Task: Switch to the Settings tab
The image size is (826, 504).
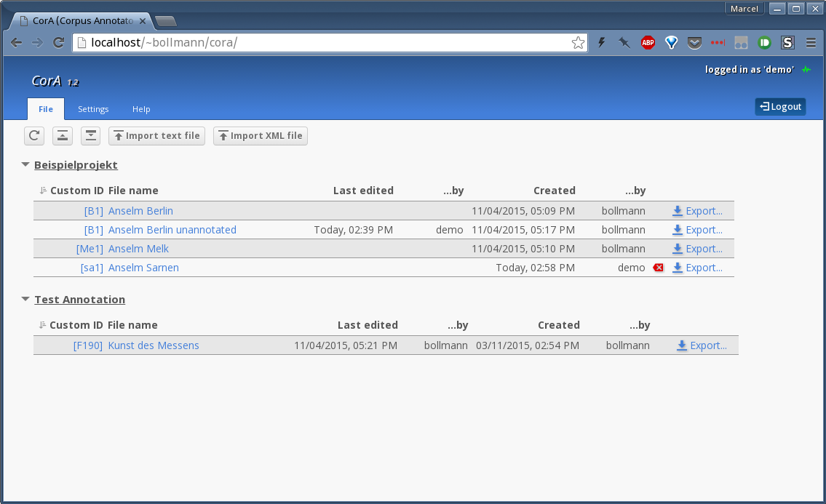Action: tap(93, 109)
